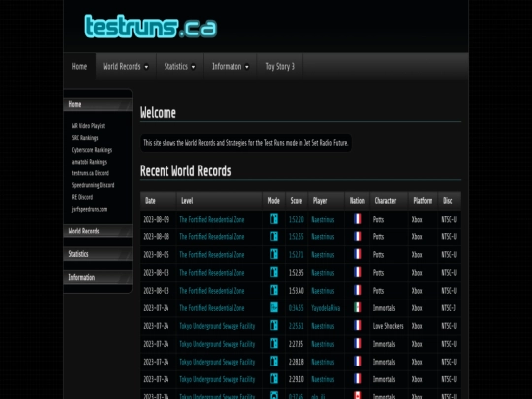Open the 2:25.61 score link

tap(297, 326)
